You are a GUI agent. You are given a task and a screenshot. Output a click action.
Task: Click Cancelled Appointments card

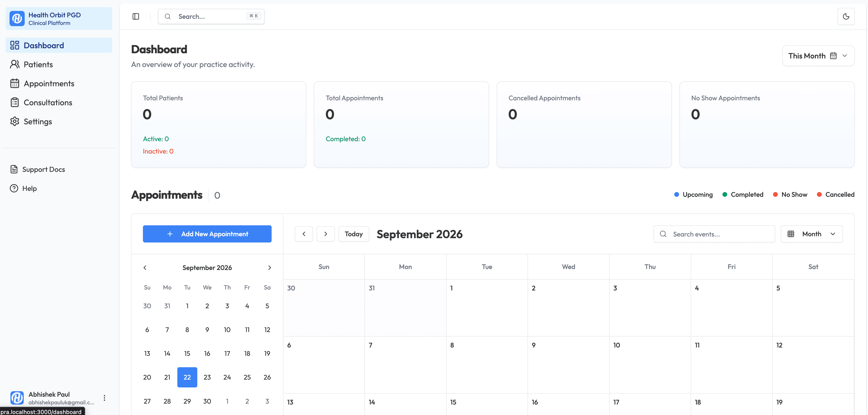tap(584, 125)
